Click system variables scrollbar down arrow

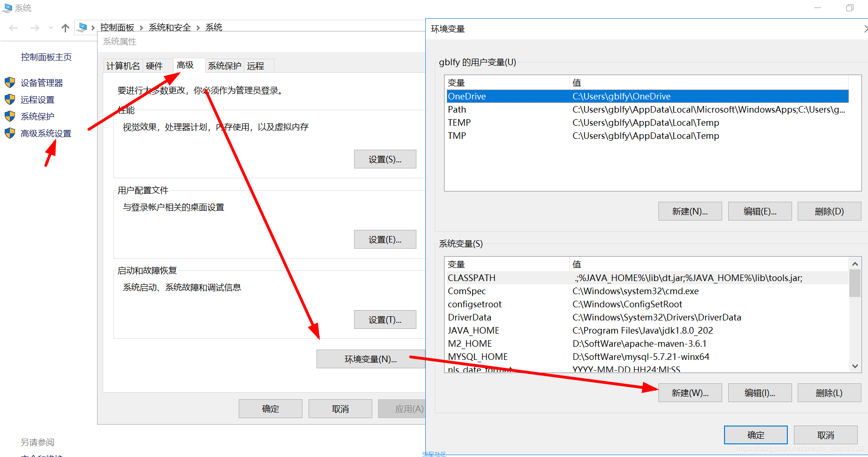tap(855, 366)
